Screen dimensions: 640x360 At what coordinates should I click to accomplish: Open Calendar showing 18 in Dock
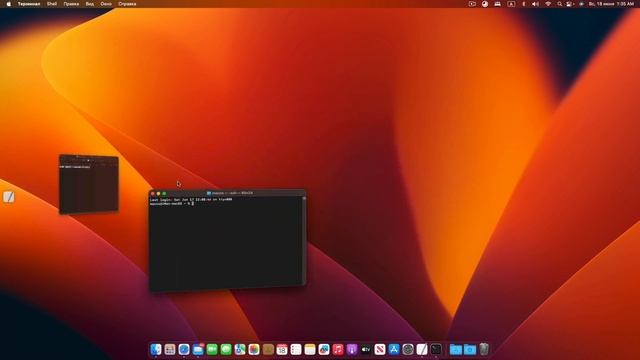point(282,349)
